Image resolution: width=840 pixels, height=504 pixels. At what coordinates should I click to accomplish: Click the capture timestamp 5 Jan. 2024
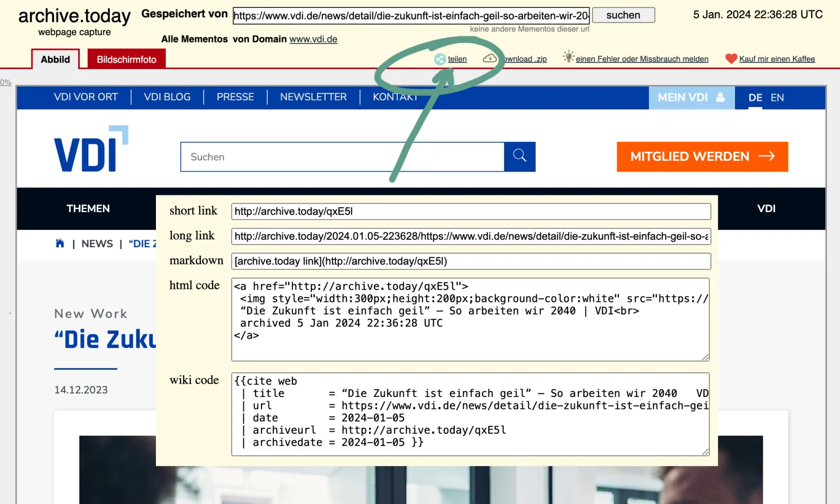tap(758, 15)
